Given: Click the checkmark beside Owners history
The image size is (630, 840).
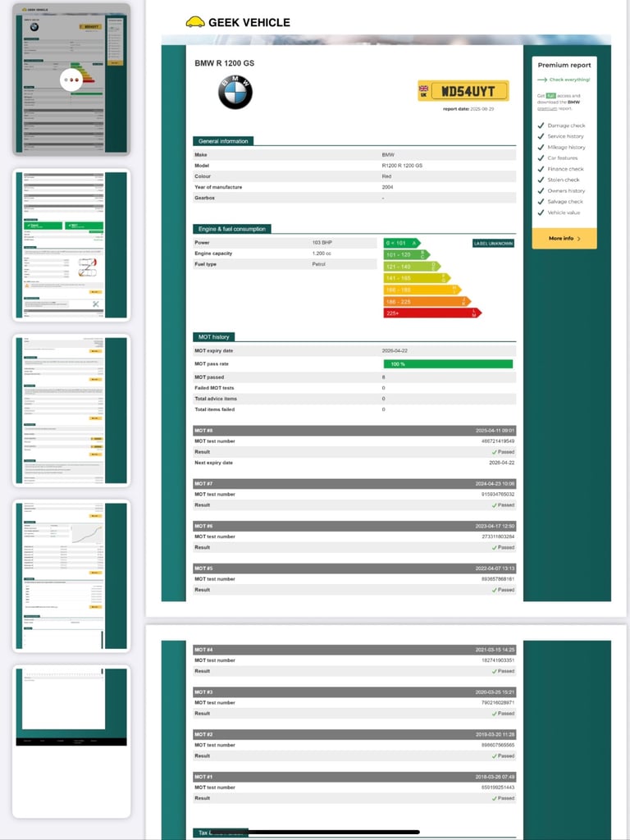Looking at the screenshot, I should click(541, 190).
